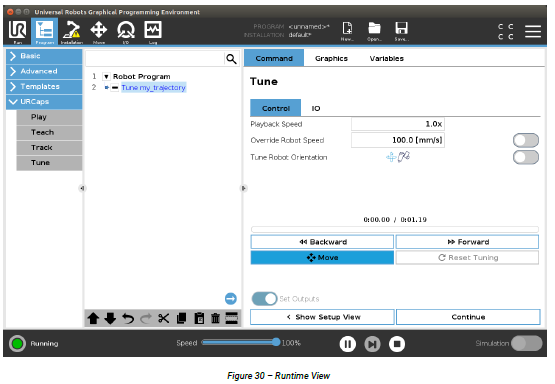Paste node with clipboard icon
555x384 pixels.
199,319
